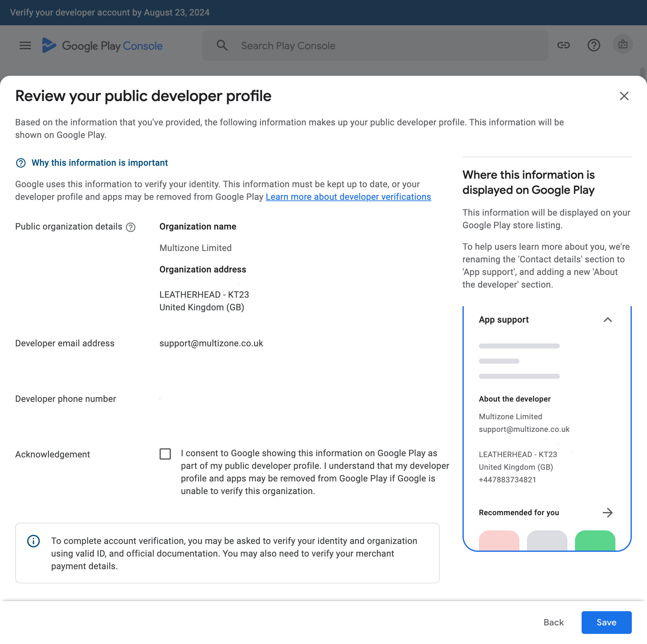Open 'Learn more about developer verifications' link
Screen dimensions: 647x644
coord(348,197)
